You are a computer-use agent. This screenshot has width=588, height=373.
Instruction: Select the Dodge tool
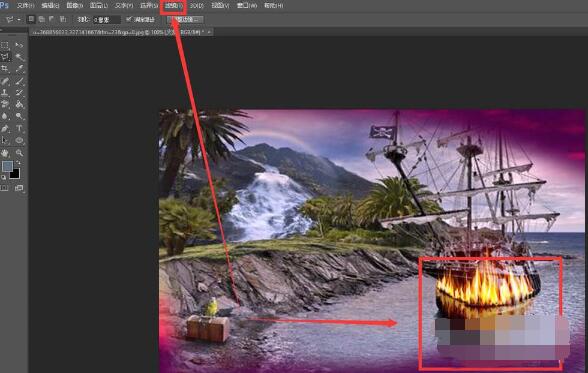pyautogui.click(x=19, y=116)
